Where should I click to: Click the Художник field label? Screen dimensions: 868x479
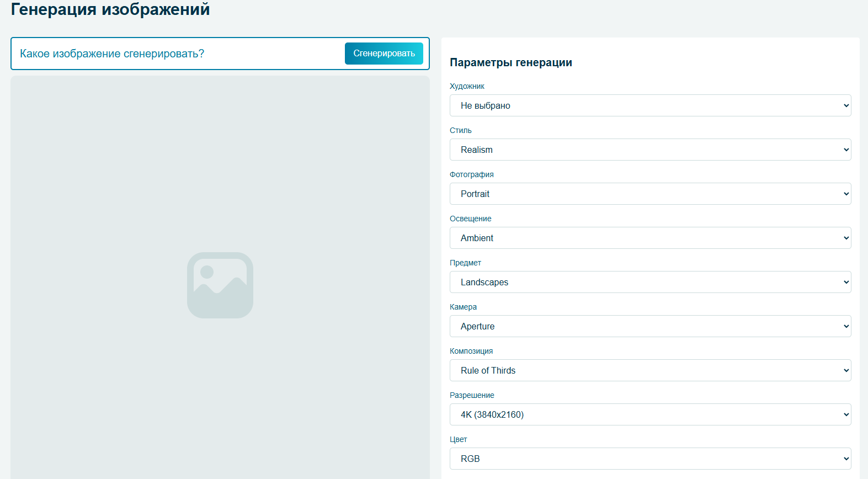[x=467, y=86]
